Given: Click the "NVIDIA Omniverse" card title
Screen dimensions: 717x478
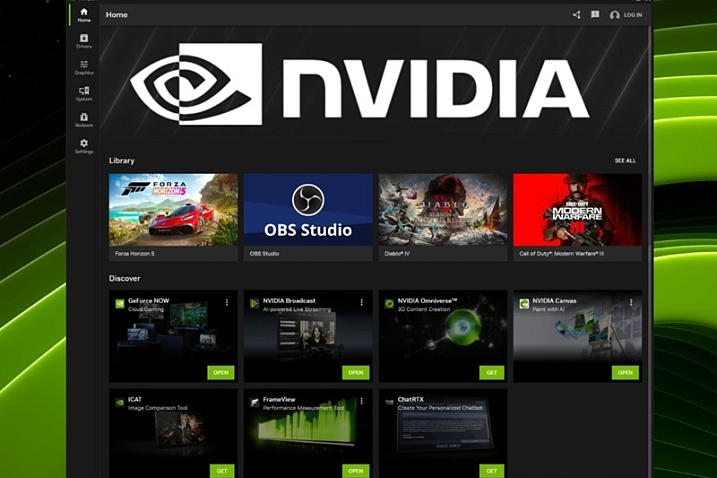Looking at the screenshot, I should (427, 301).
